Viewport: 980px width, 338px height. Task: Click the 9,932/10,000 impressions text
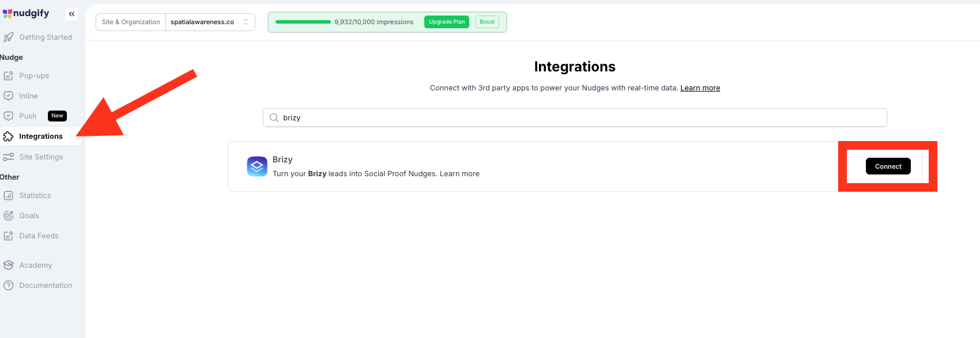(x=374, y=22)
